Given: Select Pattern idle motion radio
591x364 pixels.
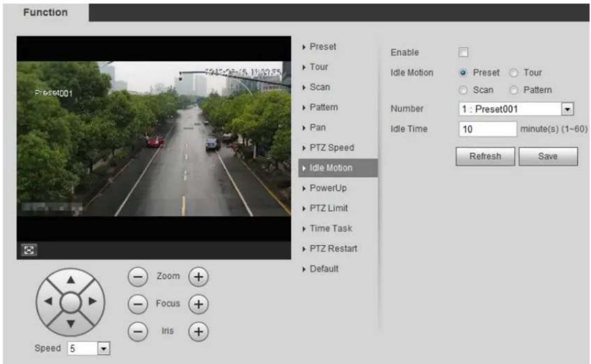Looking at the screenshot, I should pyautogui.click(x=513, y=90).
